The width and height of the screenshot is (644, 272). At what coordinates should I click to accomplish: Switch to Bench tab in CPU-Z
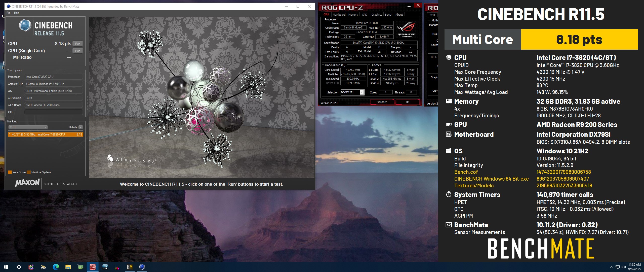388,15
